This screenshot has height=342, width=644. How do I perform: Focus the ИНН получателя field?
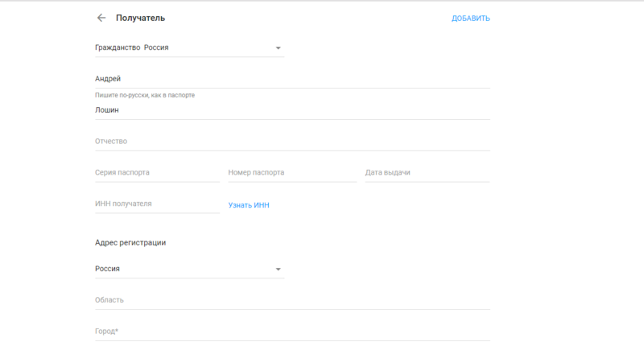tap(157, 204)
